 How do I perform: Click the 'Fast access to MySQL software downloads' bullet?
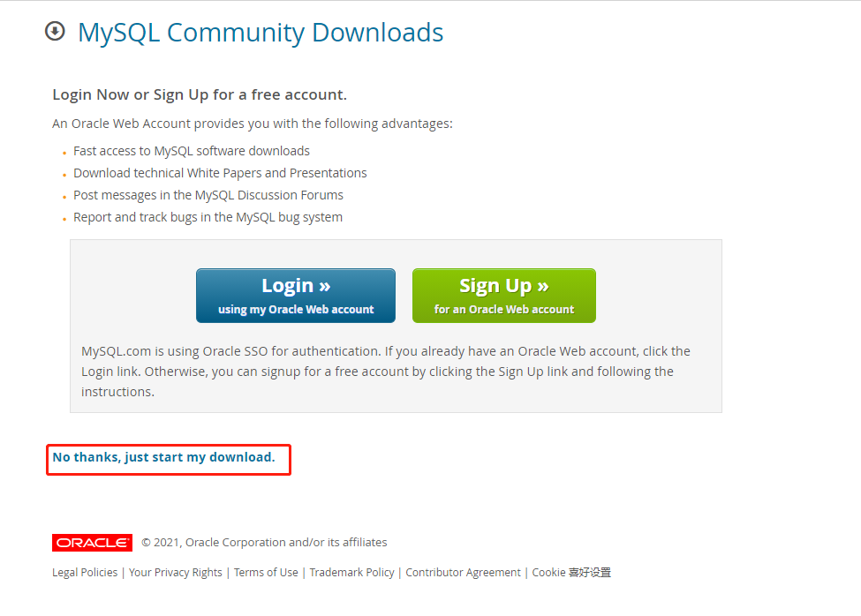click(x=192, y=151)
